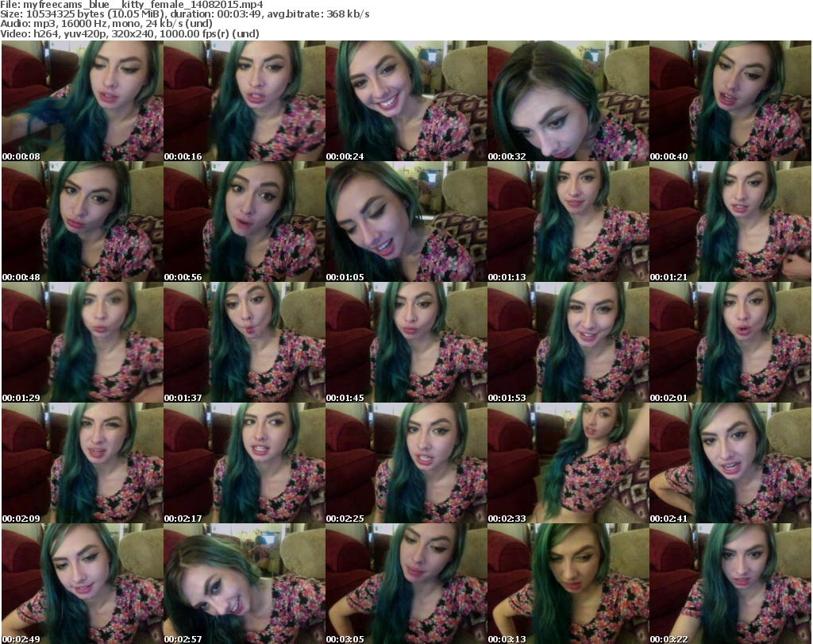813x644 pixels.
Task: Choose the thumbnail at 00:02:33
Action: coord(568,463)
